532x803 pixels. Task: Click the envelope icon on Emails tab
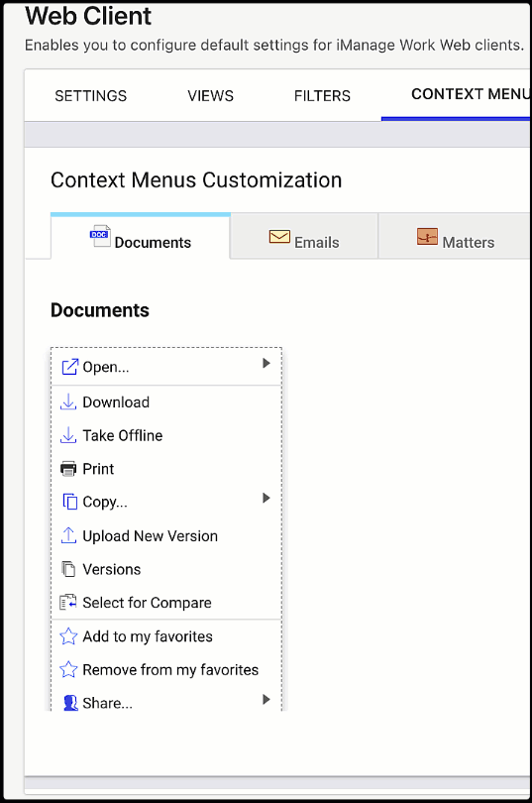(279, 237)
